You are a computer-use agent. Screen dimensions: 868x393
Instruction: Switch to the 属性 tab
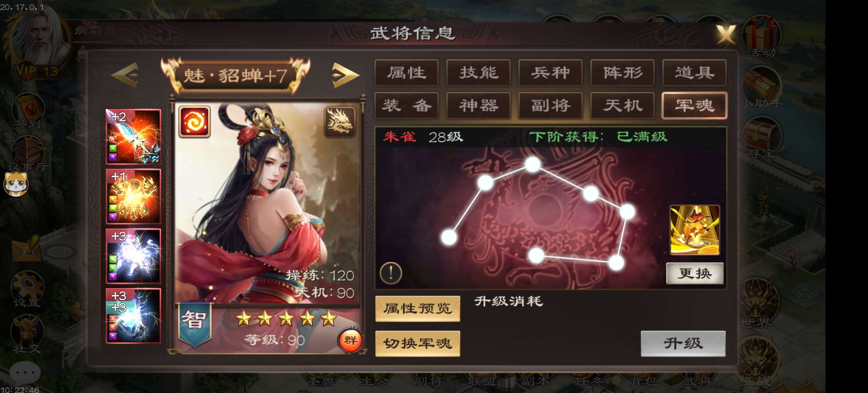click(407, 73)
